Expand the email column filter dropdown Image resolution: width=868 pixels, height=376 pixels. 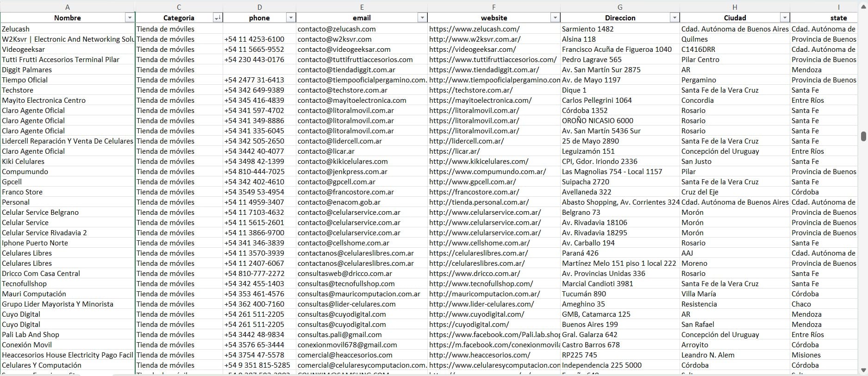point(422,18)
